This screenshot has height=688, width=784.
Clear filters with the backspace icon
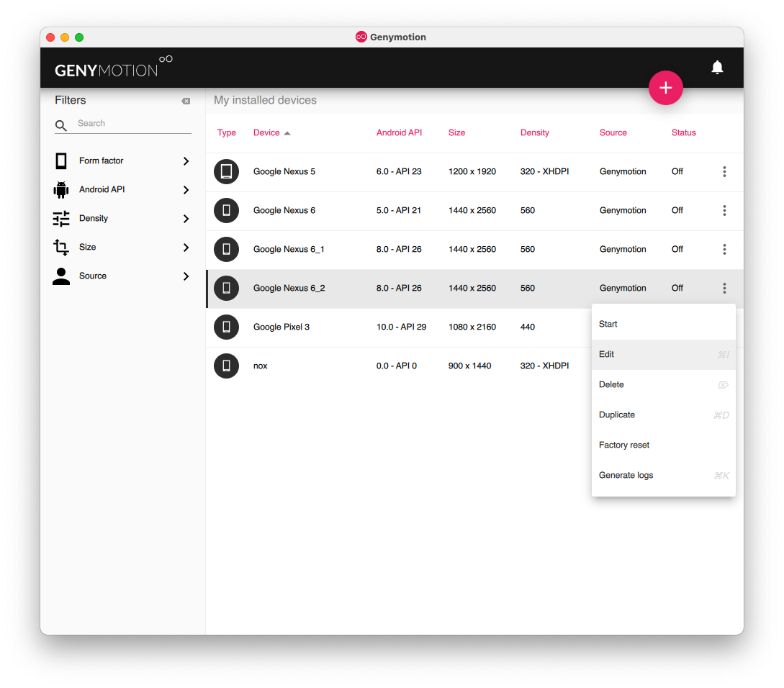pyautogui.click(x=186, y=101)
